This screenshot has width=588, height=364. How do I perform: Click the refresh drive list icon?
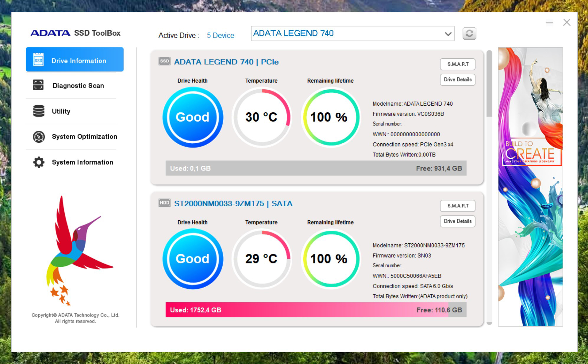click(x=469, y=33)
